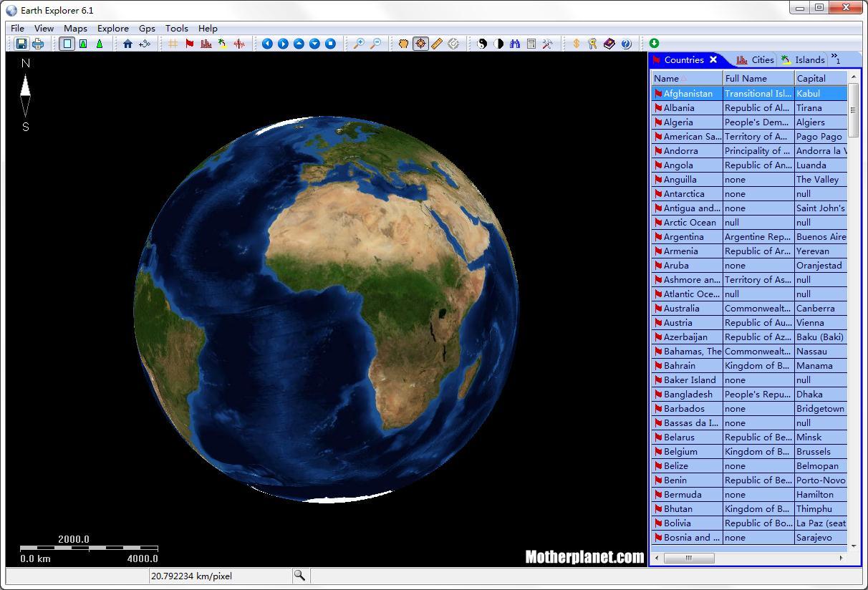Select the ruler measure tool
868x590 pixels.
(437, 44)
